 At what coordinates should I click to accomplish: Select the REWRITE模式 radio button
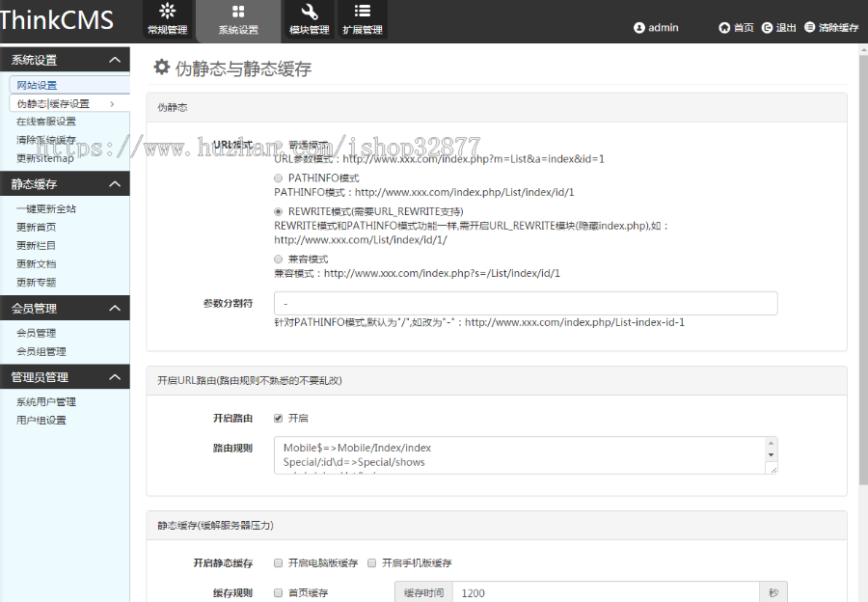(279, 211)
